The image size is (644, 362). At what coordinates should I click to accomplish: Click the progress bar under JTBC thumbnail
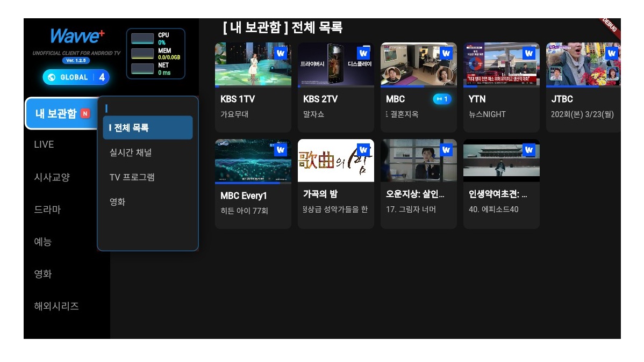(x=583, y=86)
